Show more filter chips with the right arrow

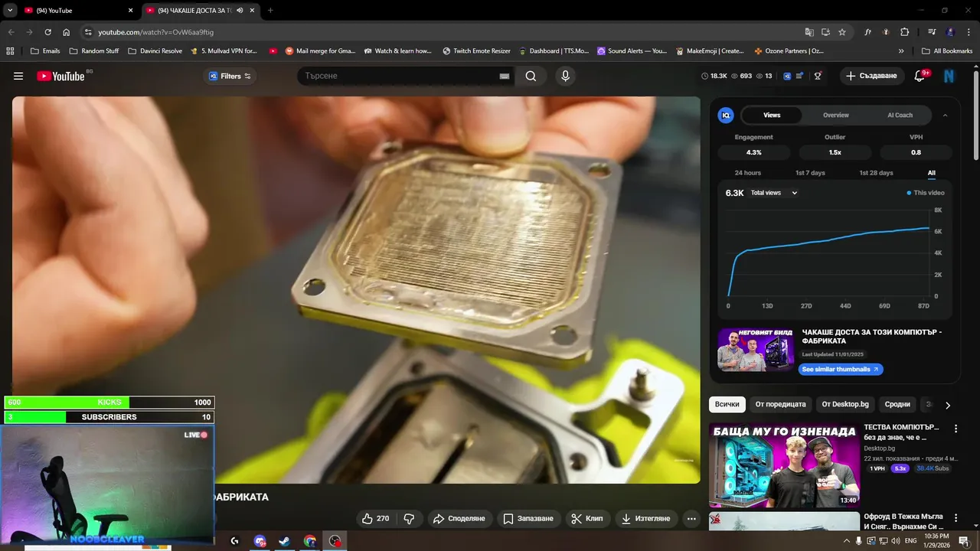click(948, 405)
